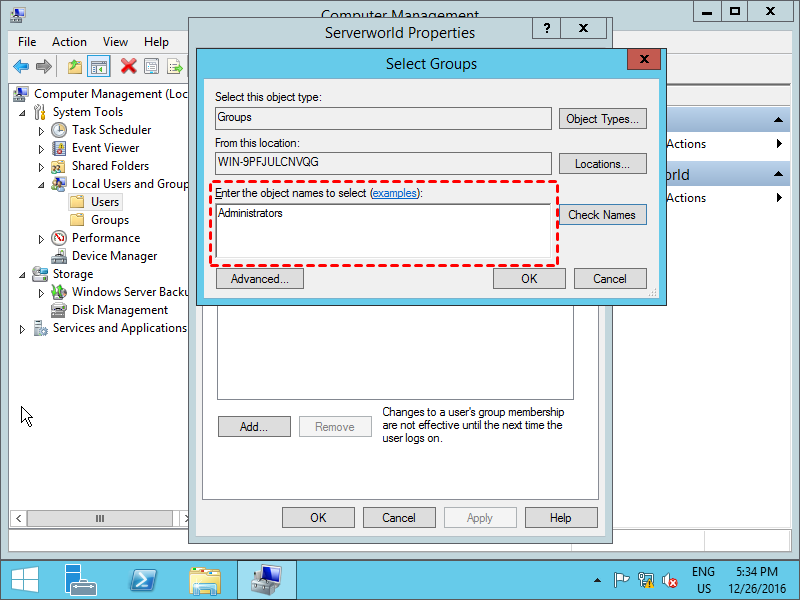
Task: Expand the Task Scheduler tree node
Action: [x=41, y=131]
